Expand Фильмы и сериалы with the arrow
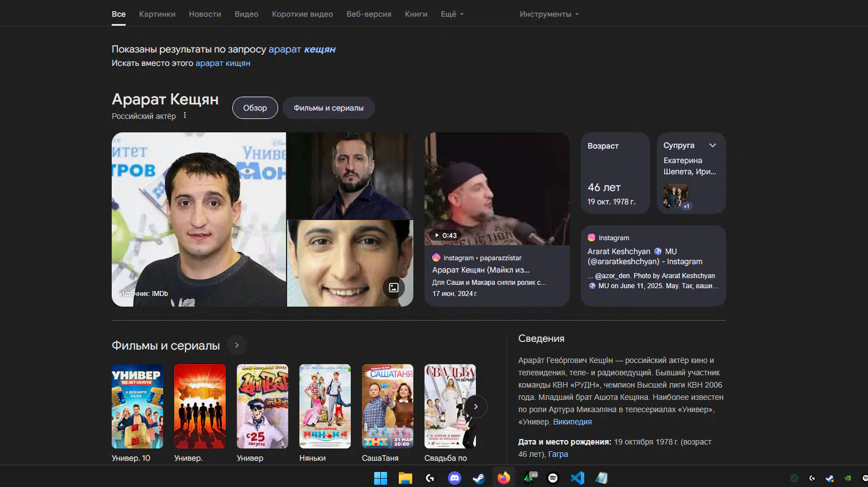Image resolution: width=868 pixels, height=487 pixels. tap(237, 345)
